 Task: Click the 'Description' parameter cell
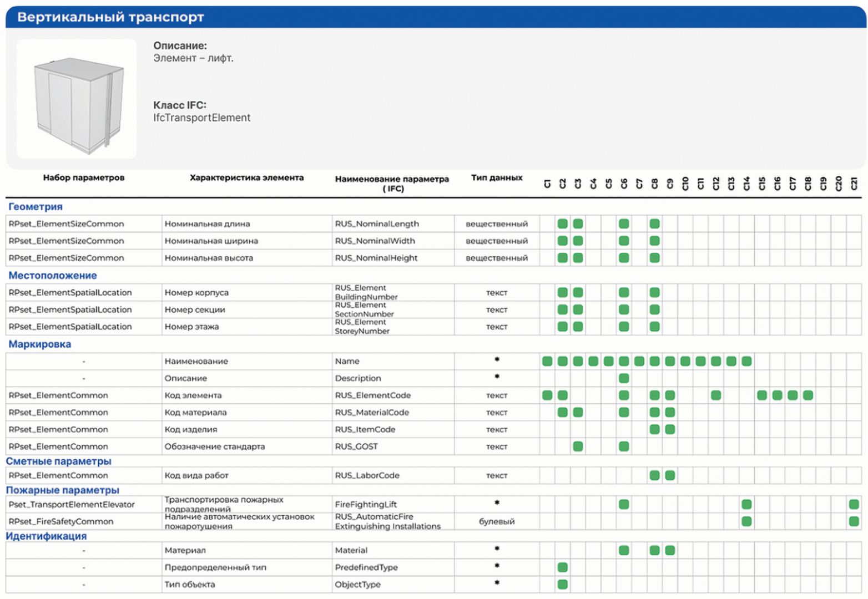tap(393, 378)
